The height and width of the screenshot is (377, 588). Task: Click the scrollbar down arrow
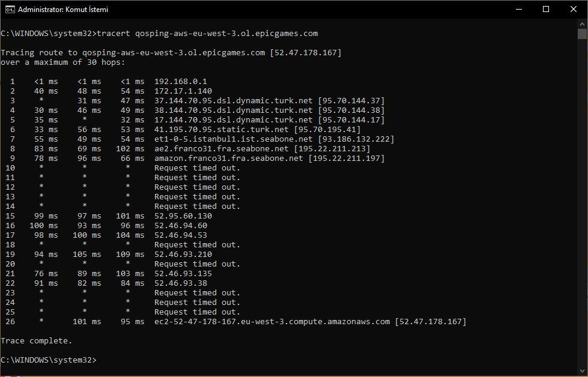coord(582,372)
